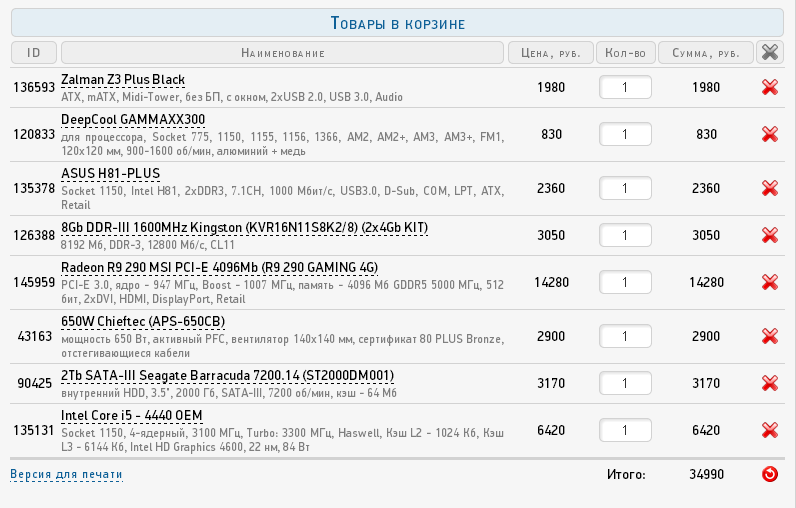Focus quantity field for DeepCool GAMMAXX300
796x508 pixels.
point(625,134)
